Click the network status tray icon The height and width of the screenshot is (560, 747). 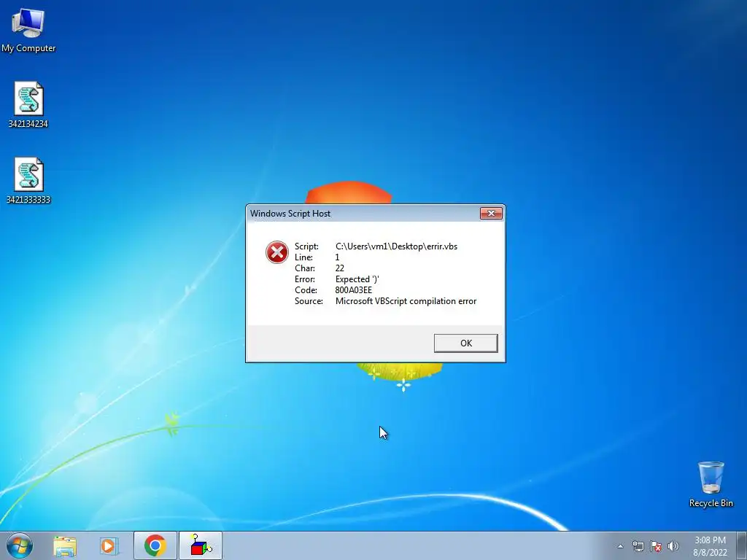tap(638, 546)
